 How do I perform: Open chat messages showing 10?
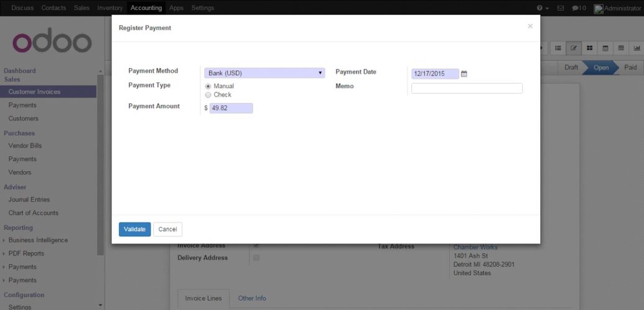click(x=578, y=8)
